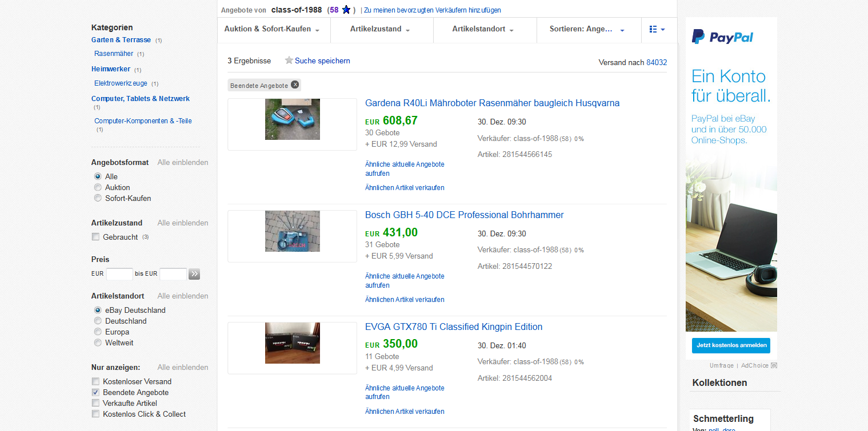Open the Garten & Terrasse category
868x431 pixels.
click(121, 40)
